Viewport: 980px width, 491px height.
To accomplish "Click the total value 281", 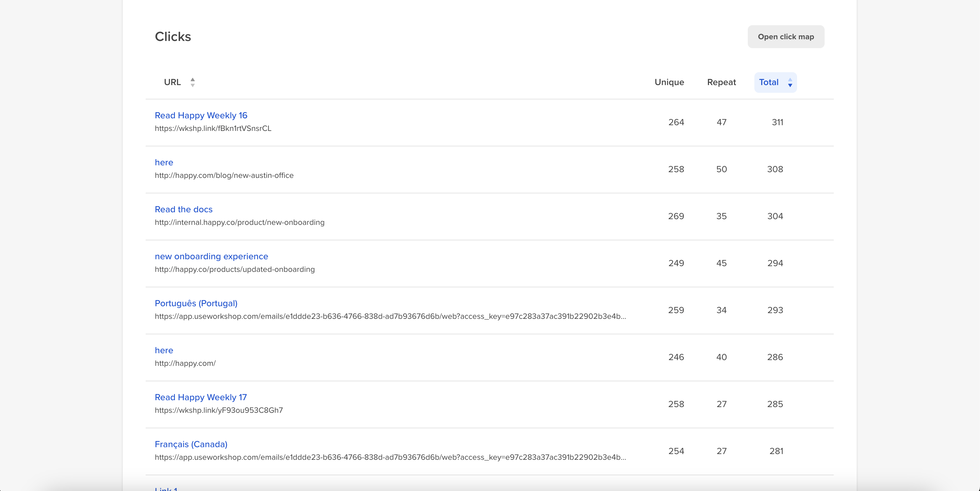I will [776, 451].
